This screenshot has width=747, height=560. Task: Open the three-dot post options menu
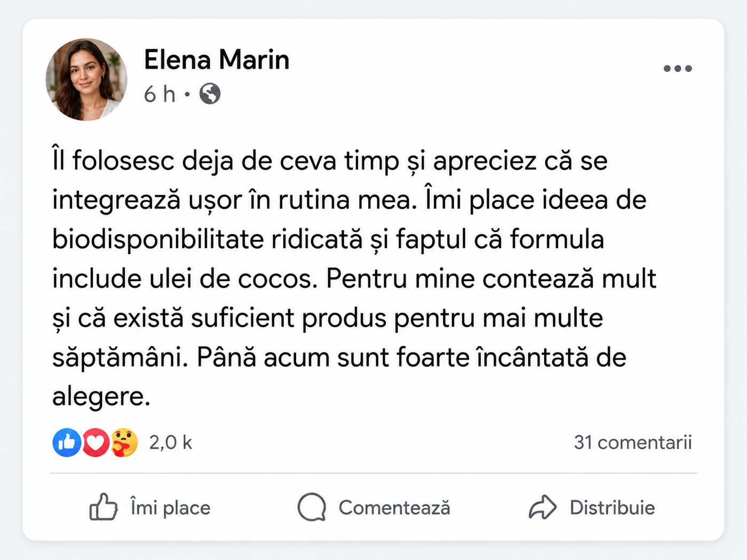[x=678, y=68]
